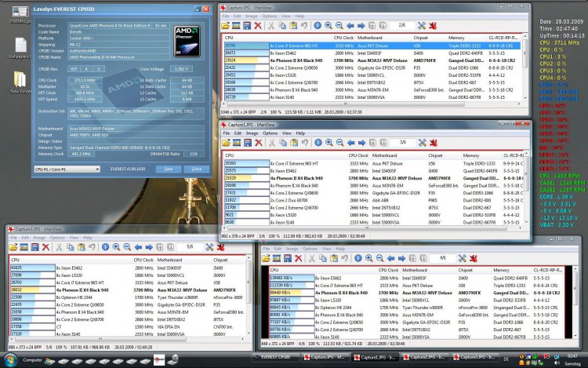Click Undo arrow in Capture1.JPG toolbar

tap(305, 143)
